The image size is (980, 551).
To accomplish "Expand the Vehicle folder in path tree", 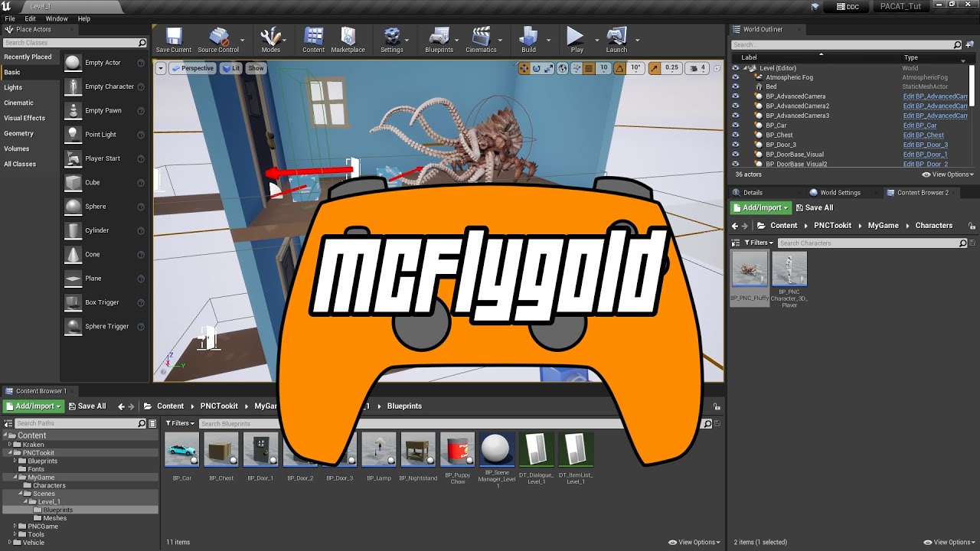I will point(10,543).
